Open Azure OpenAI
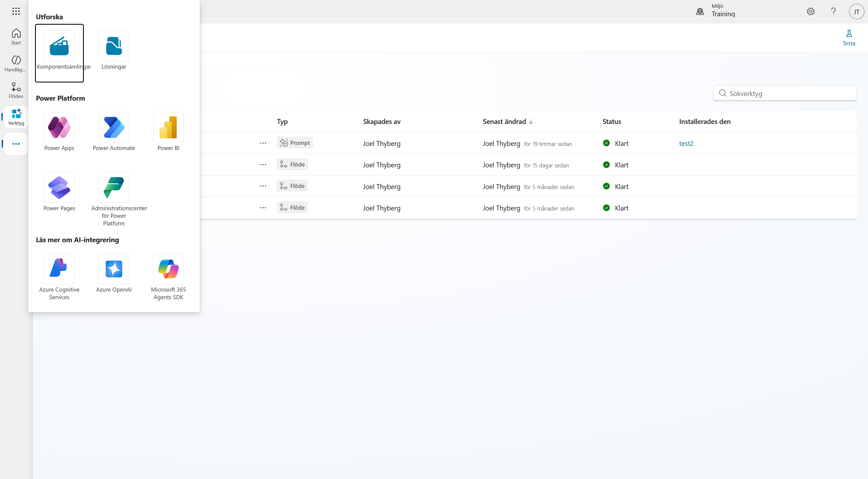868x479 pixels. 114,273
